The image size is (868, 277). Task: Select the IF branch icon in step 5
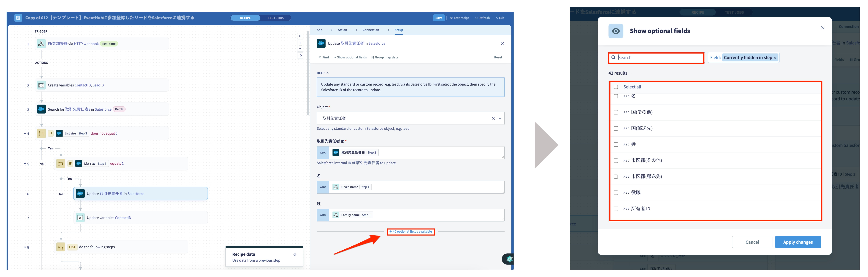pos(61,164)
